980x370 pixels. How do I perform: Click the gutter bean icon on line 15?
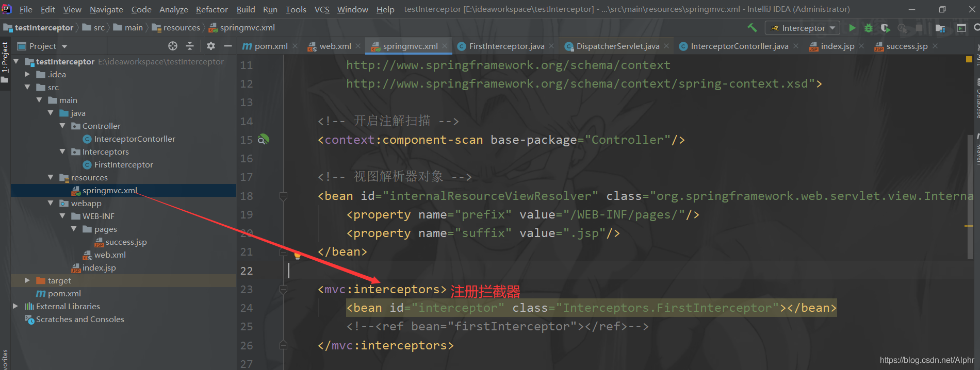click(x=263, y=140)
